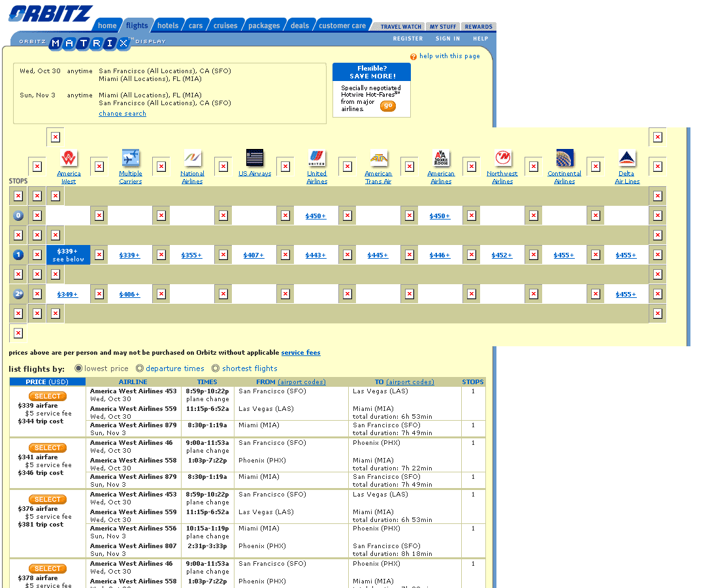
Task: Click Multiple Carriers two-stop $406+ fare
Action: click(x=129, y=294)
